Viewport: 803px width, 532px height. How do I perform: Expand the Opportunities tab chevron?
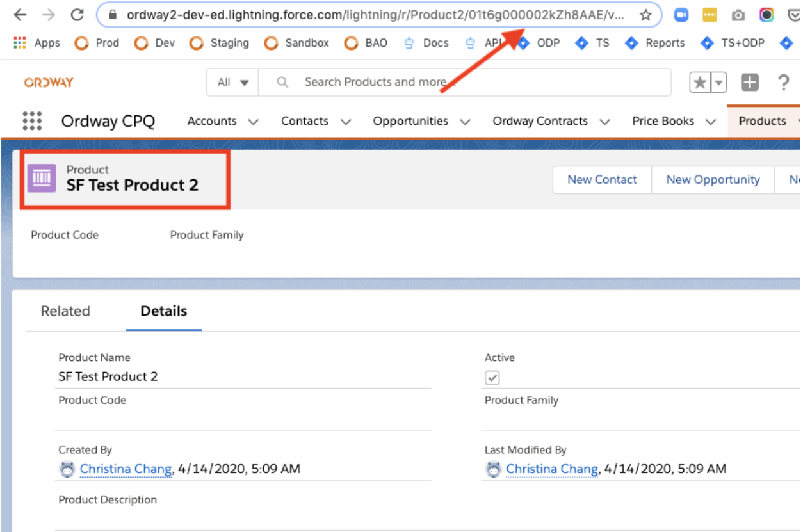point(465,122)
